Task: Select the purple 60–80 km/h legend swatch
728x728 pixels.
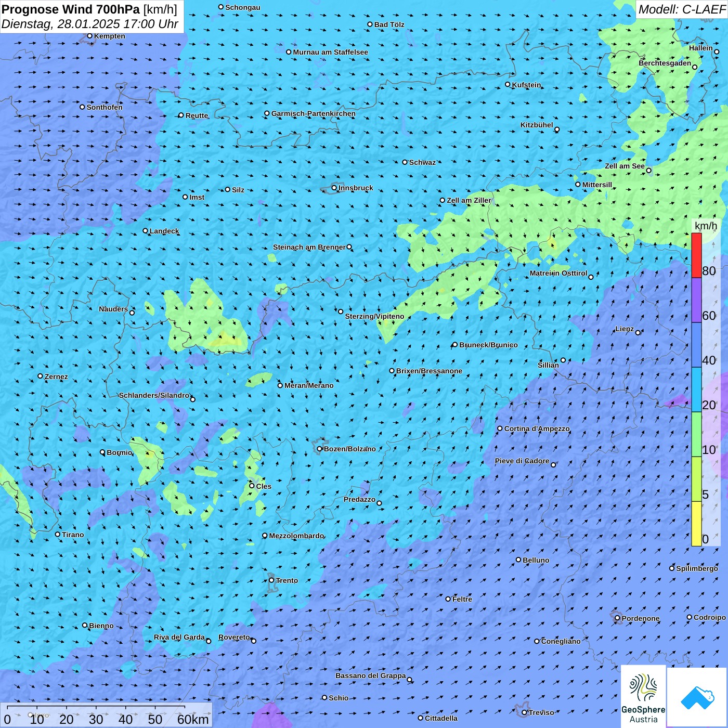Action: pyautogui.click(x=696, y=300)
